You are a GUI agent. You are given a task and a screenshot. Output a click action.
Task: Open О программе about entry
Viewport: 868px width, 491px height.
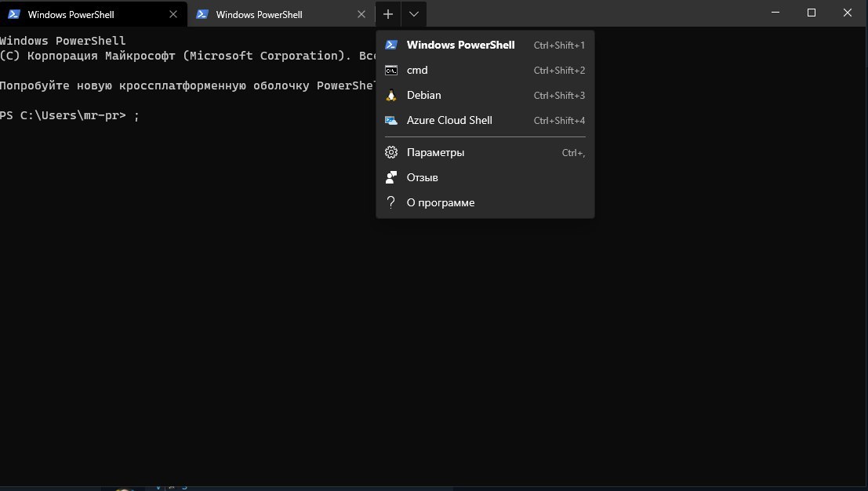pyautogui.click(x=485, y=202)
